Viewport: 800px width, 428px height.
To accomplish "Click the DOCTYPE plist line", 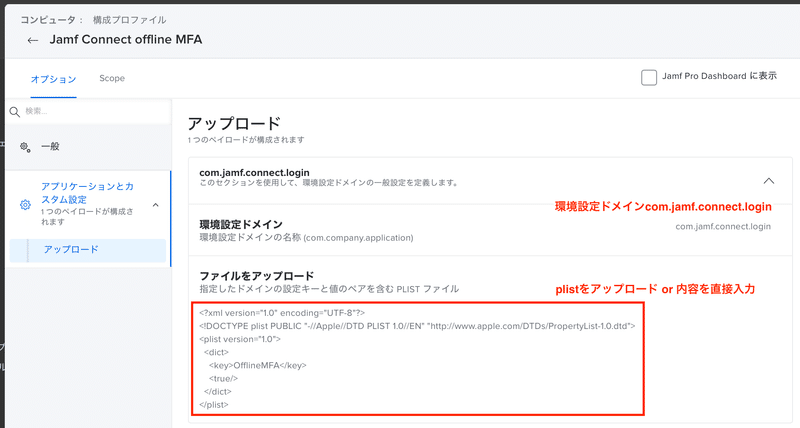I will click(417, 326).
